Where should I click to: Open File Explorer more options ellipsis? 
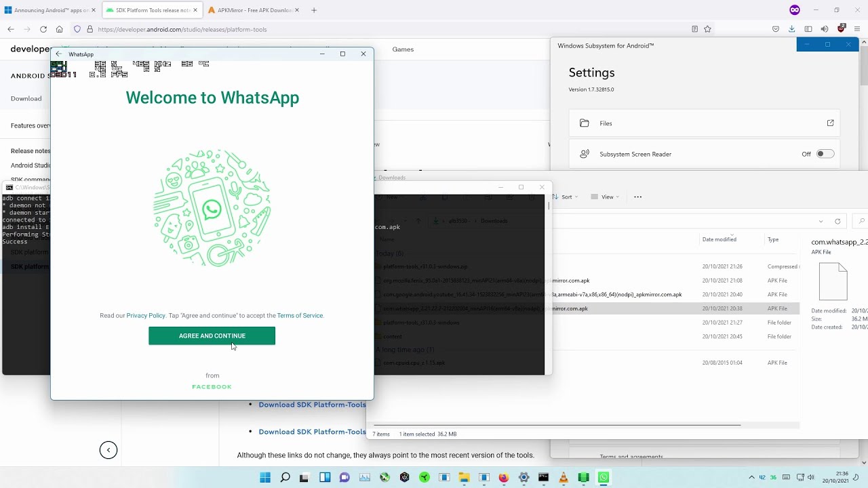click(x=637, y=197)
